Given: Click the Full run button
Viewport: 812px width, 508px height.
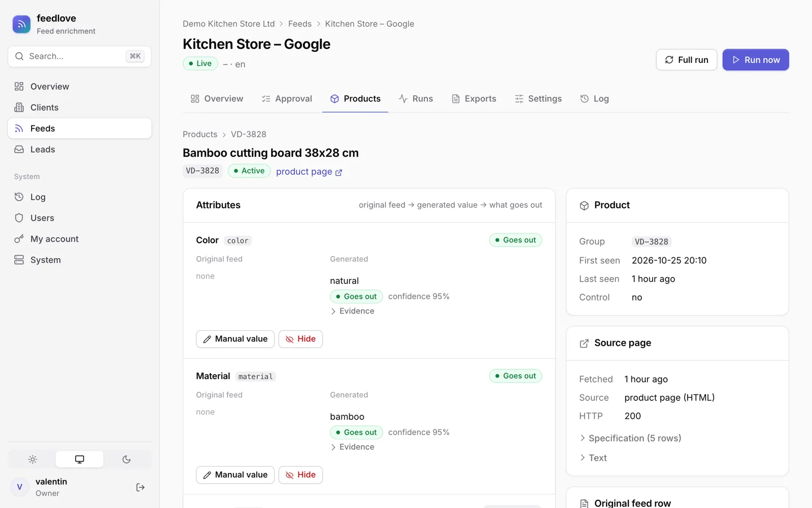Looking at the screenshot, I should [x=687, y=60].
